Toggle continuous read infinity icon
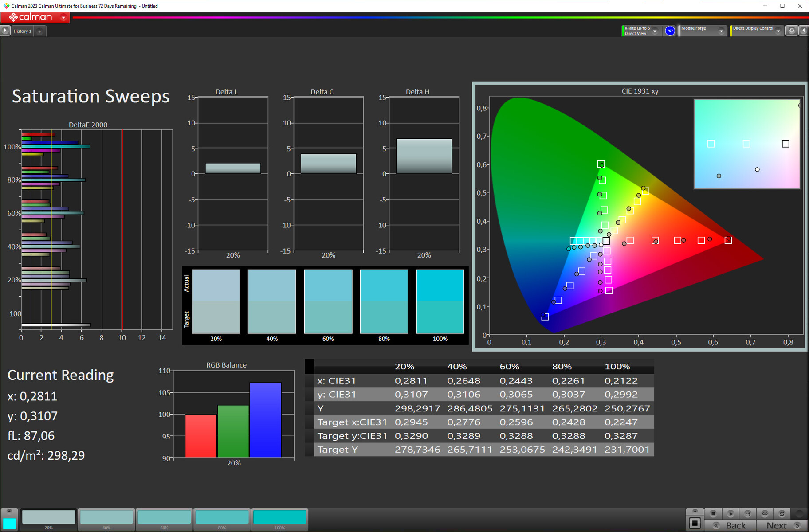The height and width of the screenshot is (532, 809). pos(765,514)
